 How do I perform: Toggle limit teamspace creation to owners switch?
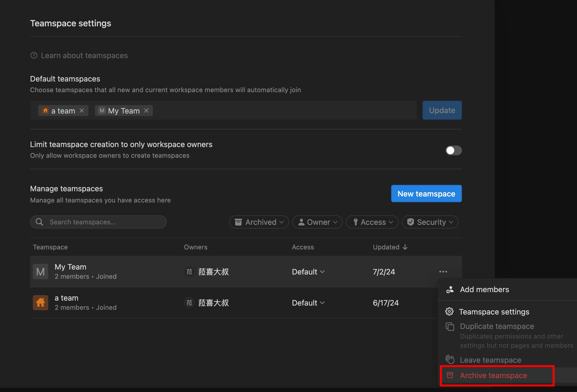click(x=453, y=150)
